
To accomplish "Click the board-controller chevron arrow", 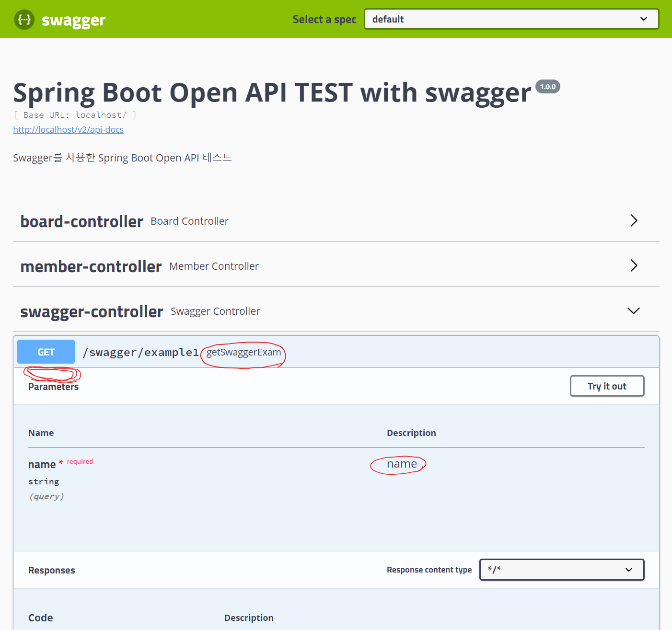I will (x=634, y=220).
